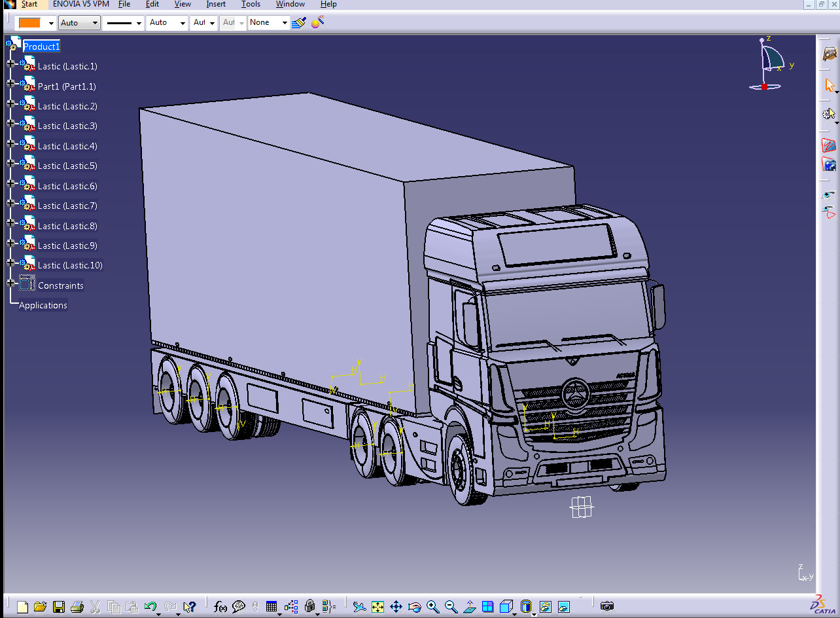Screen dimensions: 840x618
Task: Expand the Lastic (Lastic.10) node
Action: [10, 263]
